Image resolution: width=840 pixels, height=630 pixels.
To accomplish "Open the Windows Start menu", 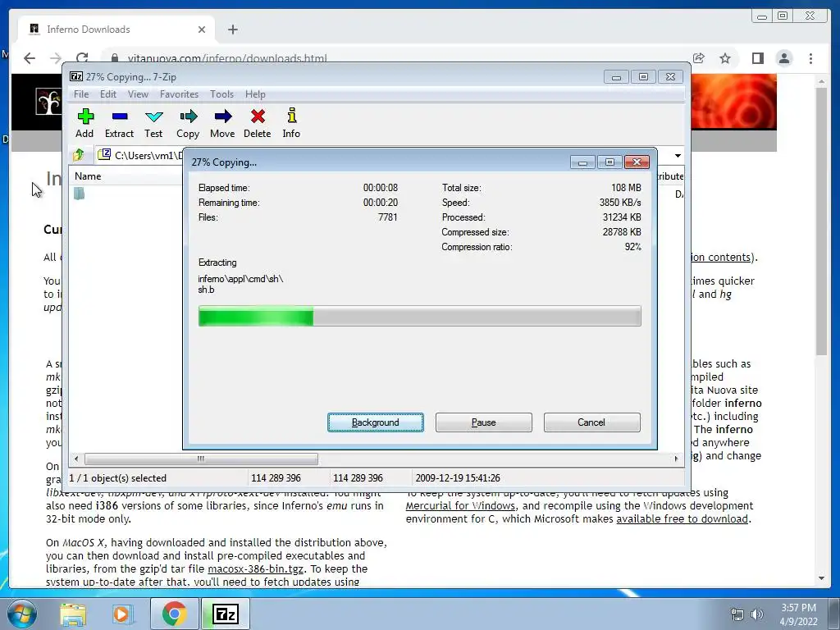I will coord(21,614).
